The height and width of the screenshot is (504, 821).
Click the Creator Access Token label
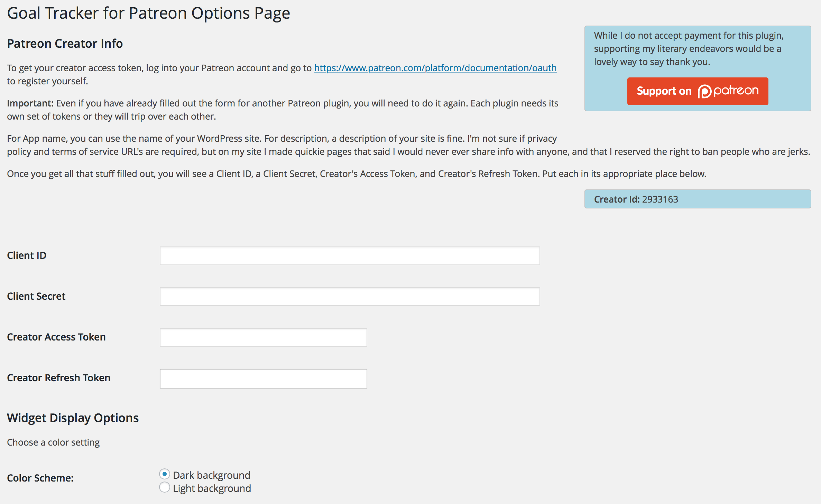[56, 337]
